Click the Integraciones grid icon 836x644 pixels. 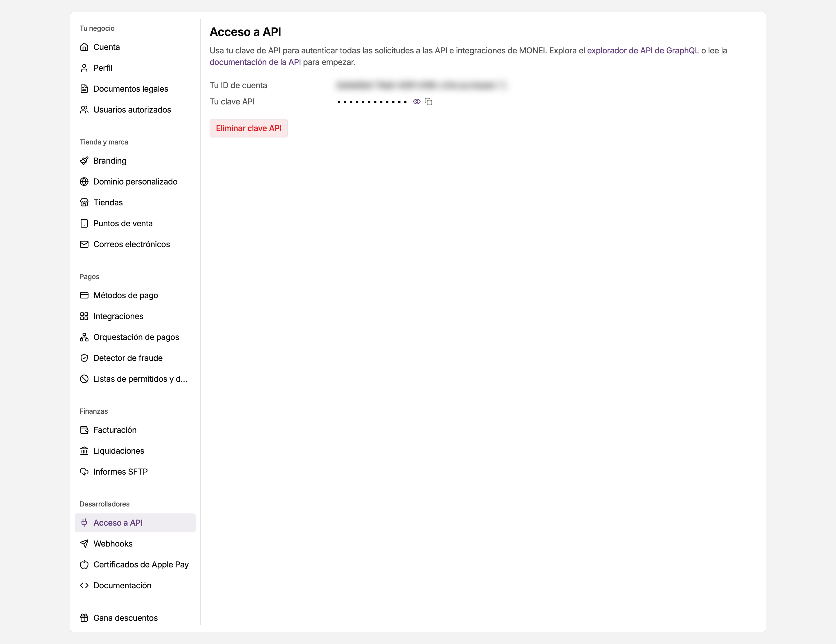point(84,316)
